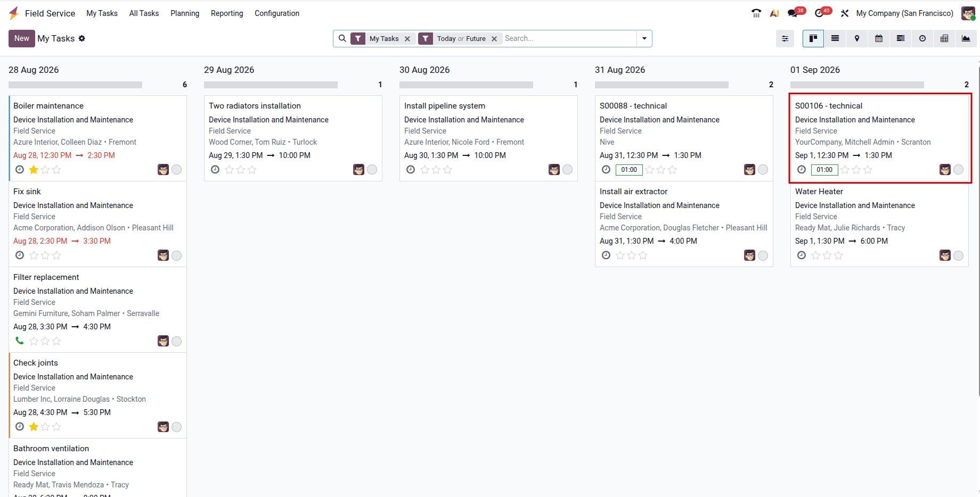Viewport: 980px width, 497px height.
Task: Open the Install air extractor task card
Action: (x=684, y=224)
